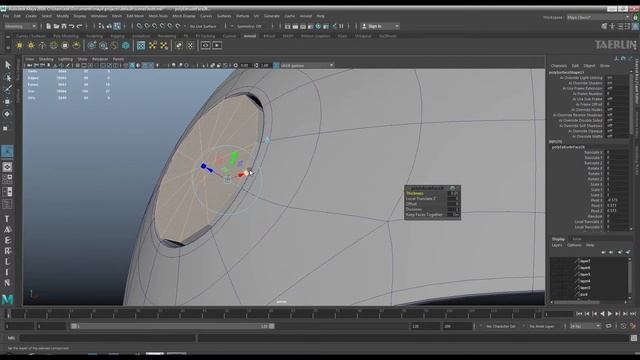Switch to four view layout
The width and height of the screenshot is (640, 360).
pos(7,179)
